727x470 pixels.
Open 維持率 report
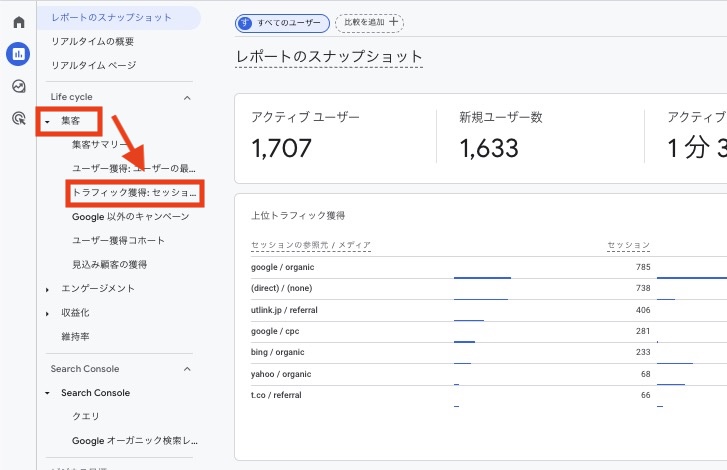[75, 337]
